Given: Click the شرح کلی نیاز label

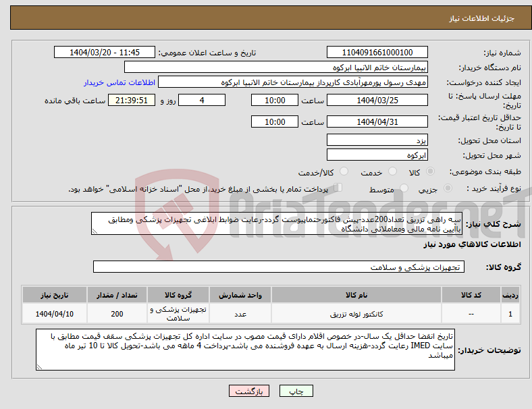Looking at the screenshot, I should [x=493, y=224].
